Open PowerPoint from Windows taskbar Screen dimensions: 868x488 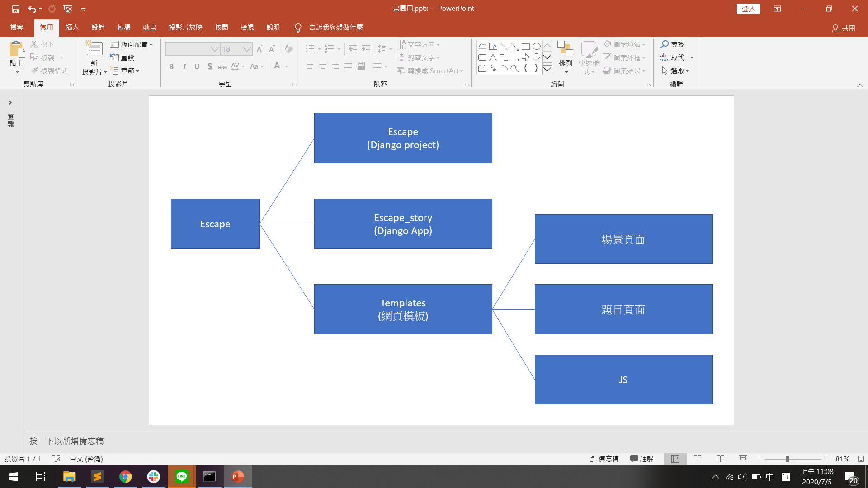tap(238, 476)
